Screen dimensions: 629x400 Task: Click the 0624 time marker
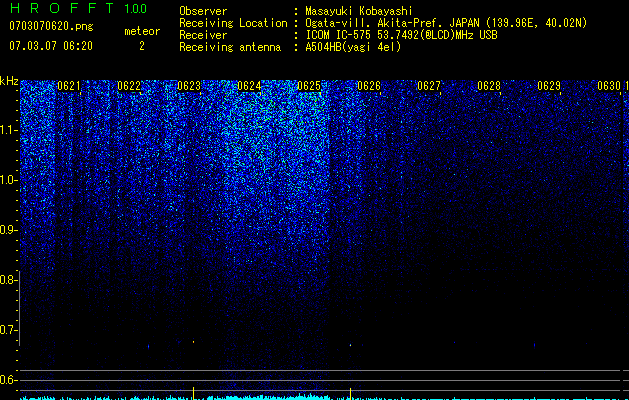pyautogui.click(x=249, y=86)
